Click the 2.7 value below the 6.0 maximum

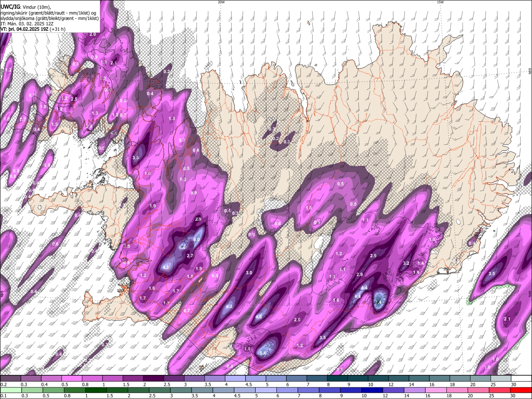190,256
